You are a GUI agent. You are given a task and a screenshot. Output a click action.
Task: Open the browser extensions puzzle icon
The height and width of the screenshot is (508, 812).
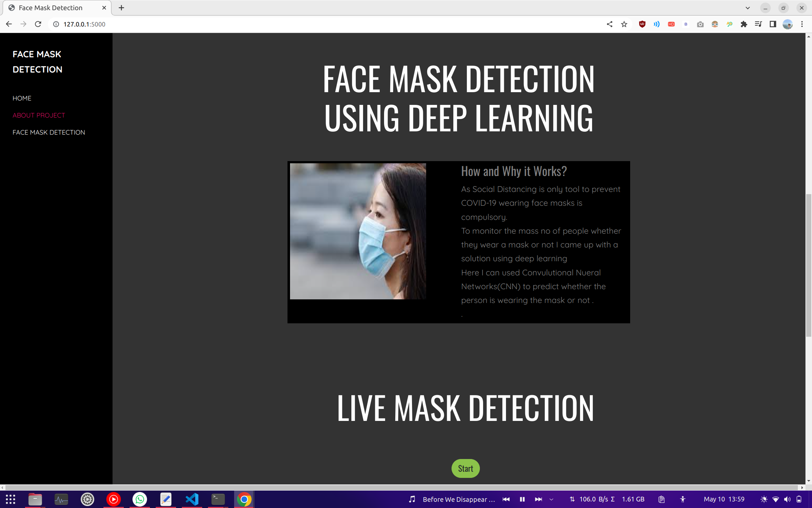(744, 24)
